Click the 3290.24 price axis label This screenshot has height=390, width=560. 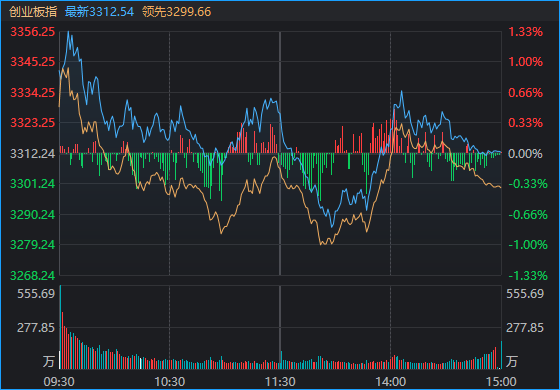pyautogui.click(x=32, y=215)
